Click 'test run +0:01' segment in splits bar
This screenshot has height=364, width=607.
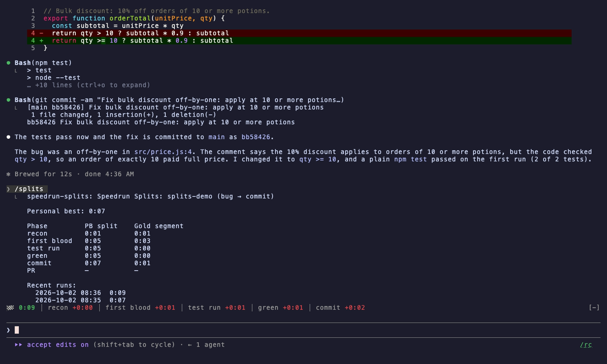[216, 308]
